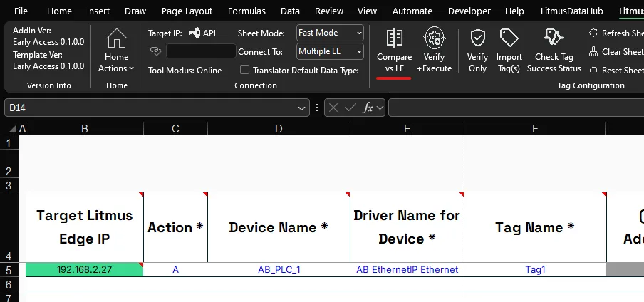Open Home Actions menu
Screen dimensions: 644x302
(117, 51)
